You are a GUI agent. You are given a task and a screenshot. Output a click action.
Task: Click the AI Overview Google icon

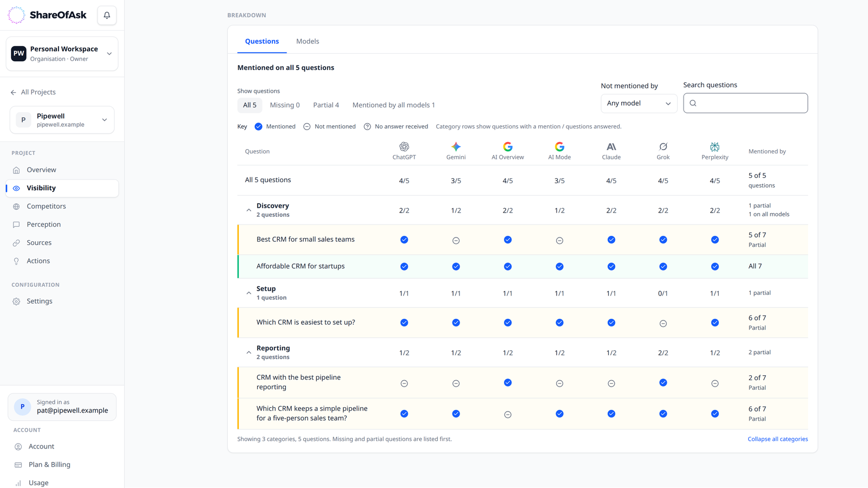pos(508,146)
